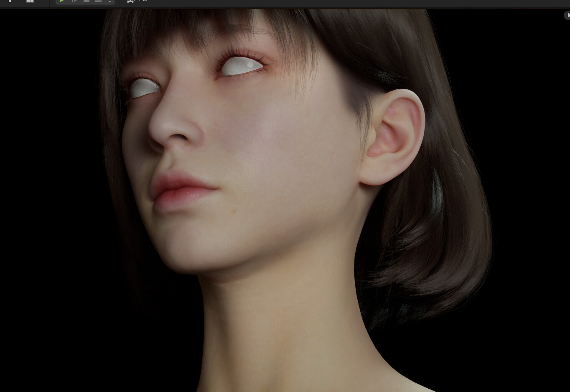Click the split-panel layout icon in the toolbar

(x=30, y=1)
